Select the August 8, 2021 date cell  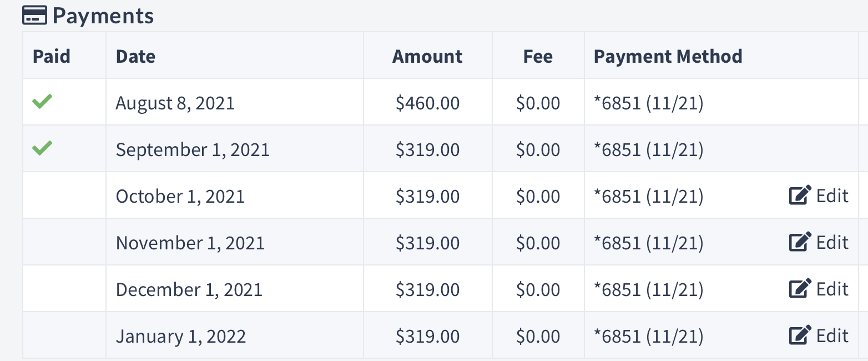pyautogui.click(x=175, y=103)
